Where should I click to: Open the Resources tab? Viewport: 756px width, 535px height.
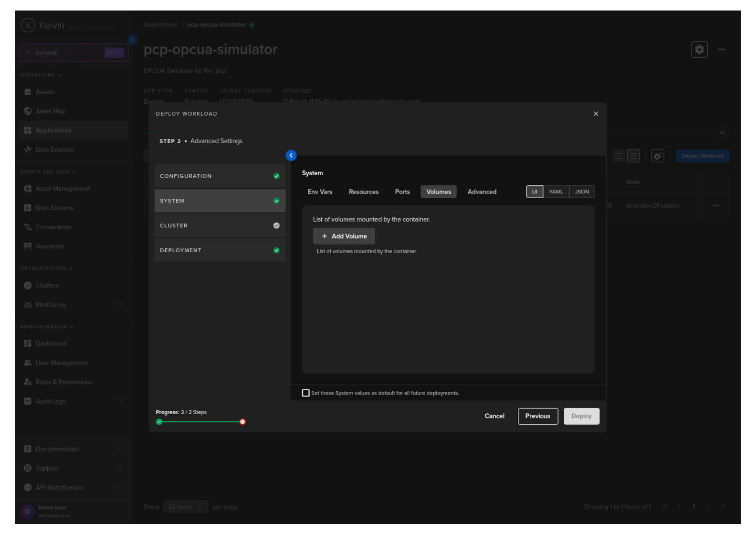(x=363, y=192)
